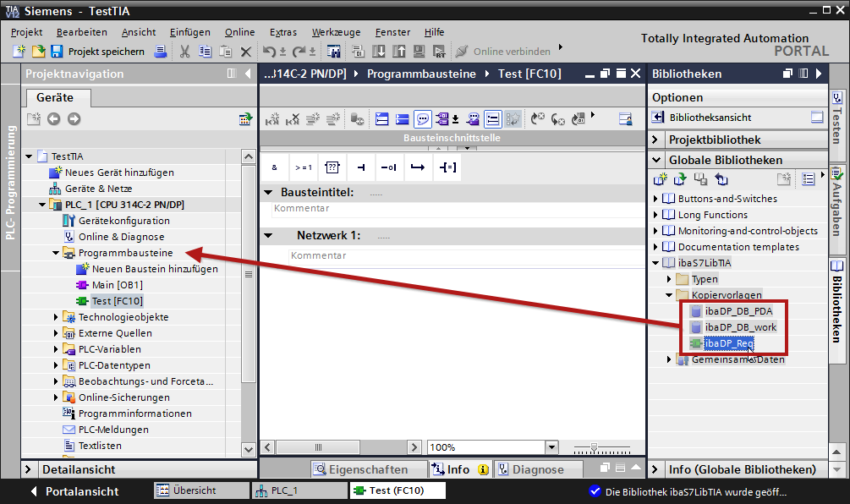This screenshot has height=504, width=850.
Task: Collapse the Kopiervorlagen folder
Action: (x=669, y=295)
